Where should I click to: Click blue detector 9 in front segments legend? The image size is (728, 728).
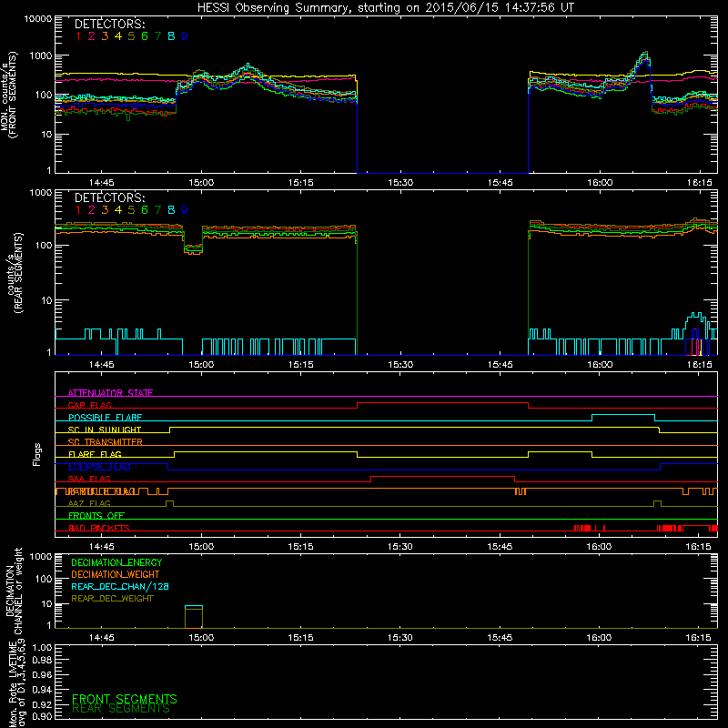point(185,36)
